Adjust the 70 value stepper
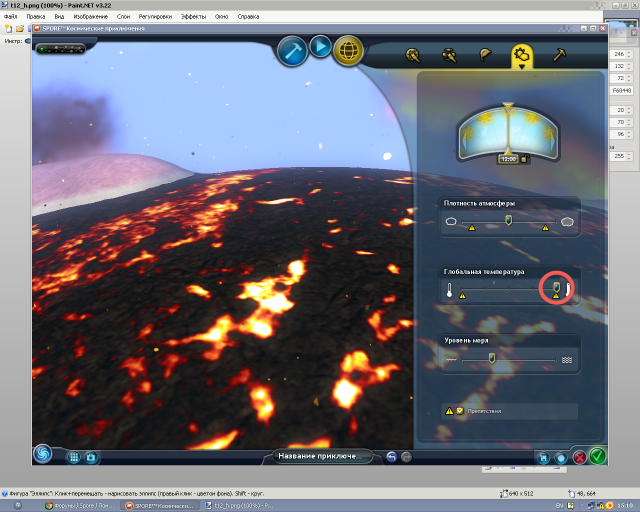Viewport: 640px width, 512px height. 629,122
